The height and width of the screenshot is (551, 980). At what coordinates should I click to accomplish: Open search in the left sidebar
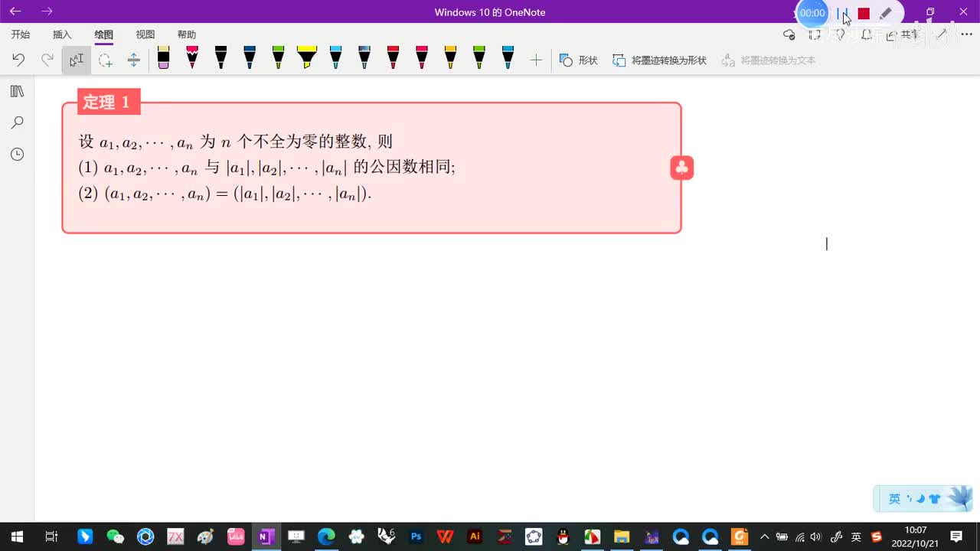click(x=17, y=122)
